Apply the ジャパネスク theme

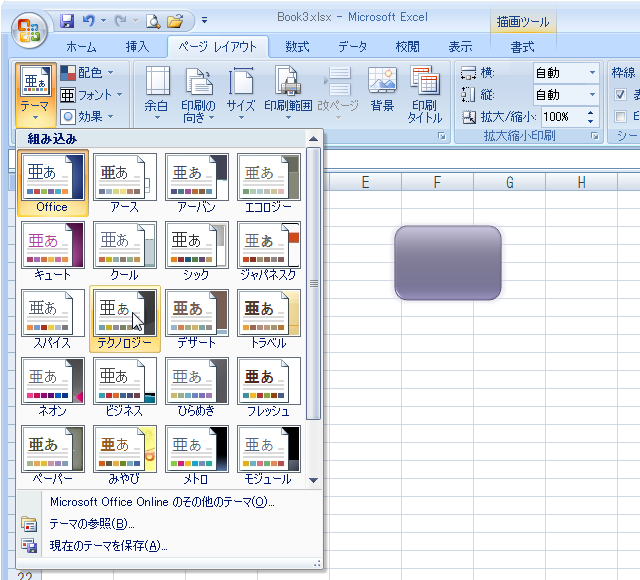pos(269,251)
